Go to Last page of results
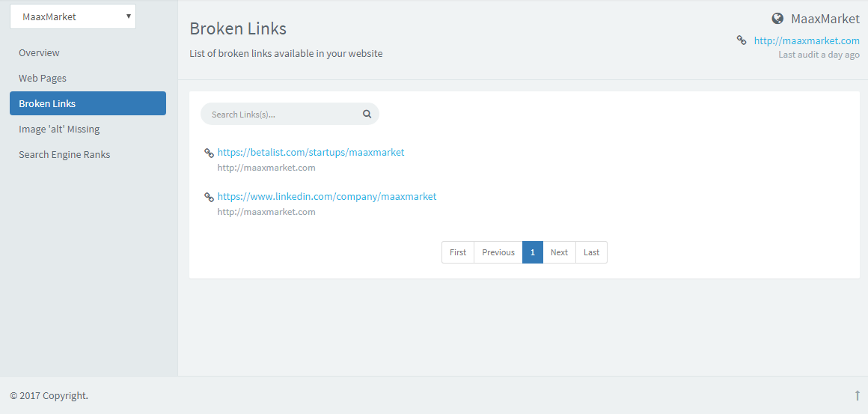The width and height of the screenshot is (868, 414). [591, 252]
